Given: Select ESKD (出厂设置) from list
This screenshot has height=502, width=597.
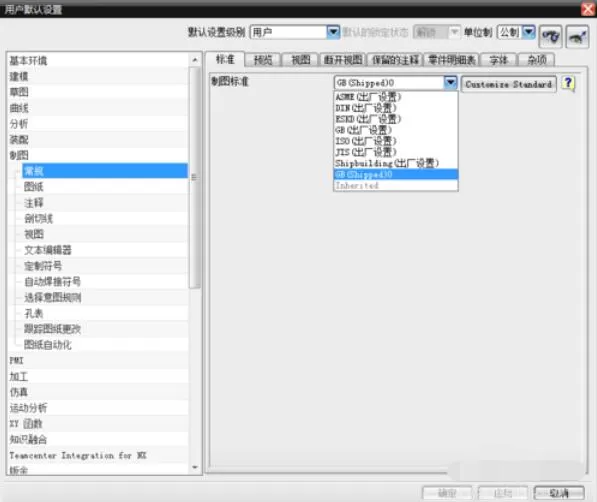Looking at the screenshot, I should coord(396,119).
